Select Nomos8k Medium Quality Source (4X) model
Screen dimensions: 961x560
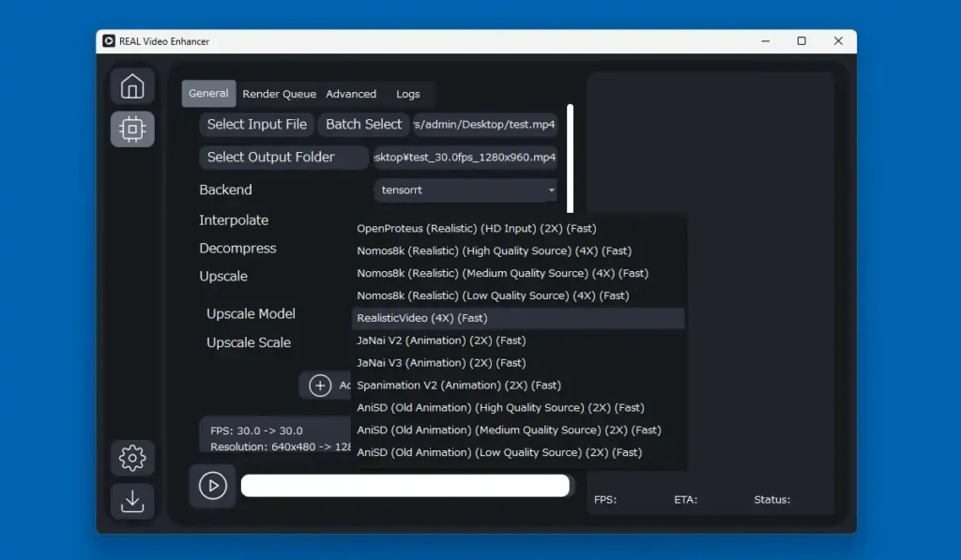518,273
